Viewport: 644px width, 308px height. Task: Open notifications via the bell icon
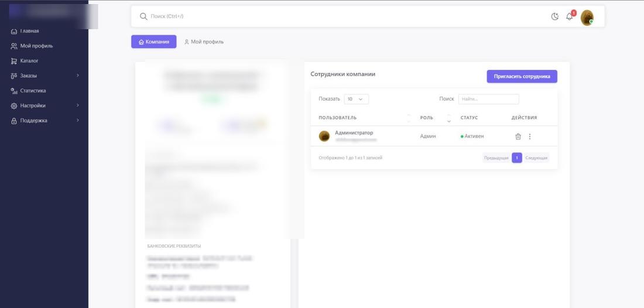pos(569,16)
